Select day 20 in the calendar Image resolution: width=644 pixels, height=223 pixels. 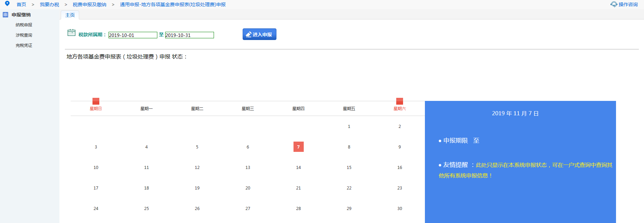click(248, 188)
